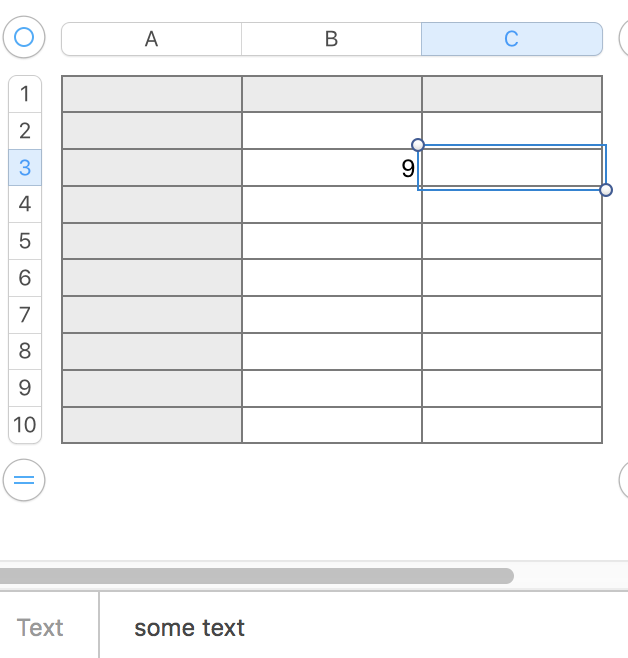This screenshot has width=628, height=658.
Task: Click cell B10 in last row
Action: pyautogui.click(x=331, y=425)
